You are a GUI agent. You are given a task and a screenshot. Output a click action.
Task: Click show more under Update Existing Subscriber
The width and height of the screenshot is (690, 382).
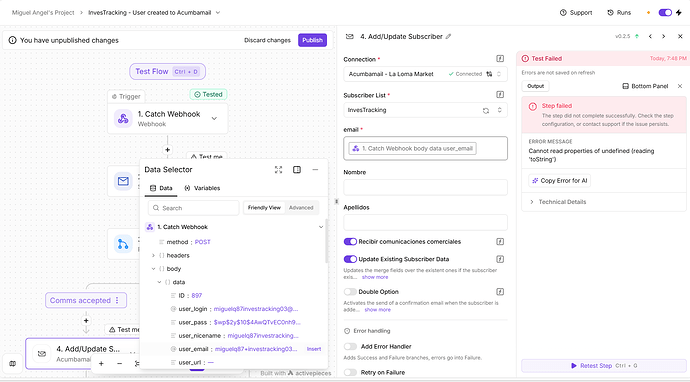coord(375,277)
